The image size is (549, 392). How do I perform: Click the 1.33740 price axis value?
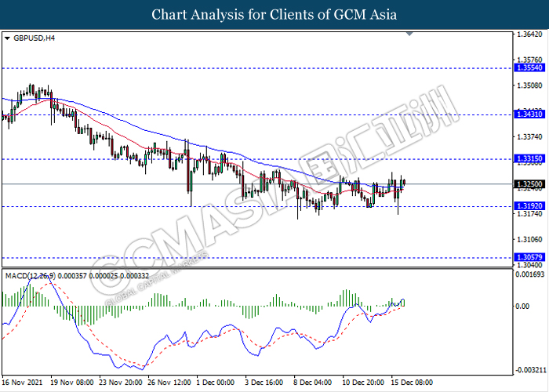tap(529, 137)
